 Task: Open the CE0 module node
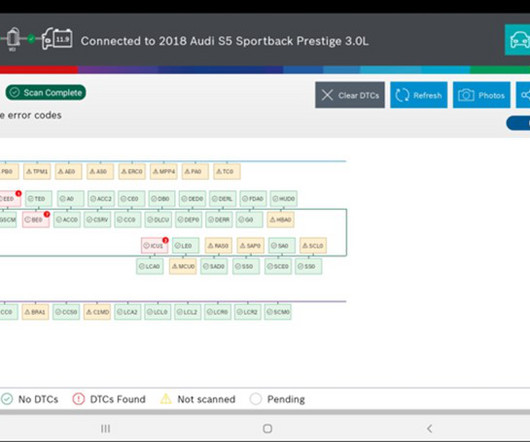click(x=132, y=199)
